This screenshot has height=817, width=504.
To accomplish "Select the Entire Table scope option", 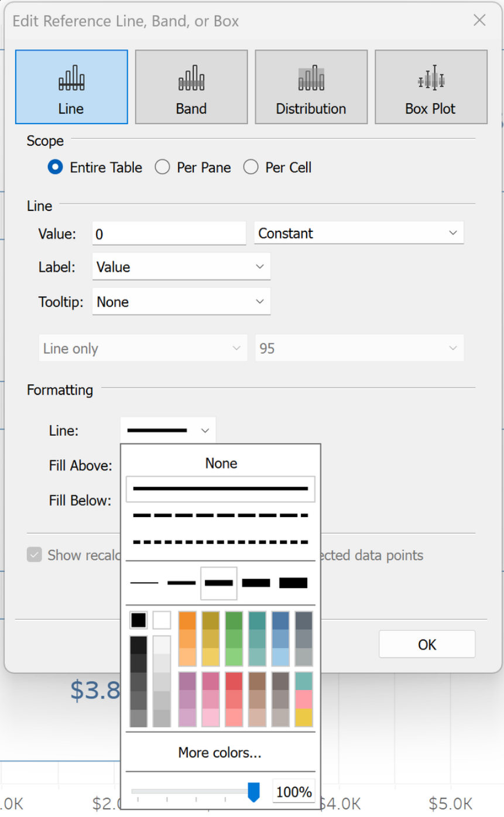I will (56, 167).
